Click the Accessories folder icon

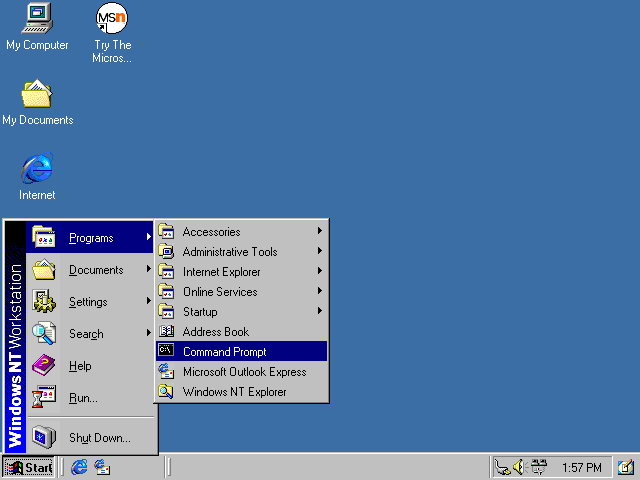click(166, 231)
